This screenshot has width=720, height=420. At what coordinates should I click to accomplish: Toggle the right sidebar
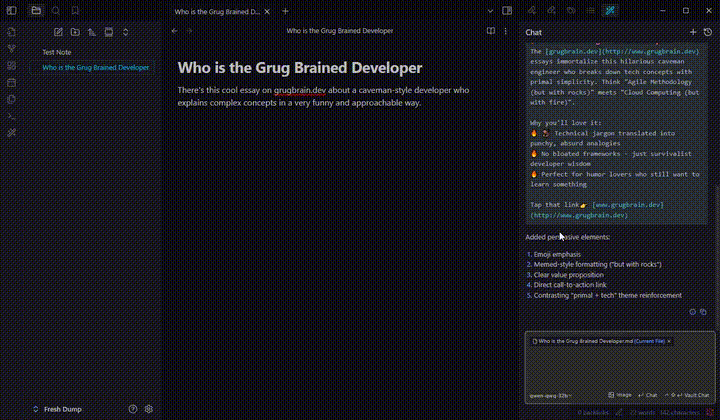pyautogui.click(x=507, y=11)
